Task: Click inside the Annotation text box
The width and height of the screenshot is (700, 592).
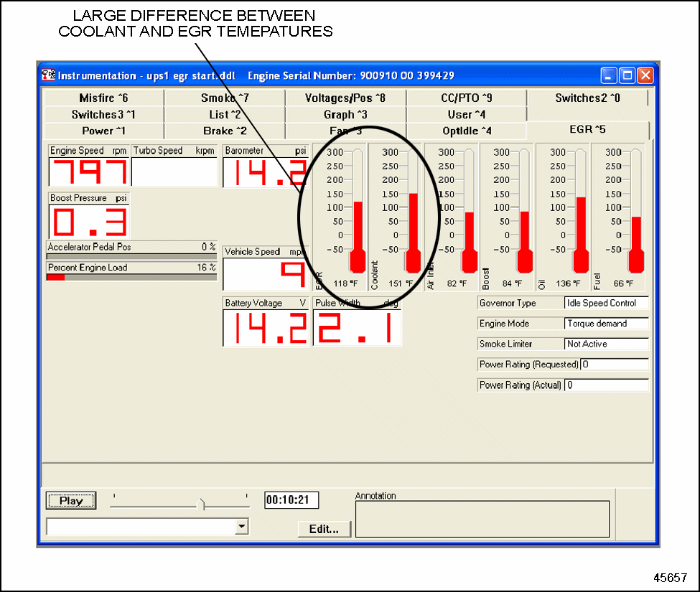Action: (x=482, y=518)
